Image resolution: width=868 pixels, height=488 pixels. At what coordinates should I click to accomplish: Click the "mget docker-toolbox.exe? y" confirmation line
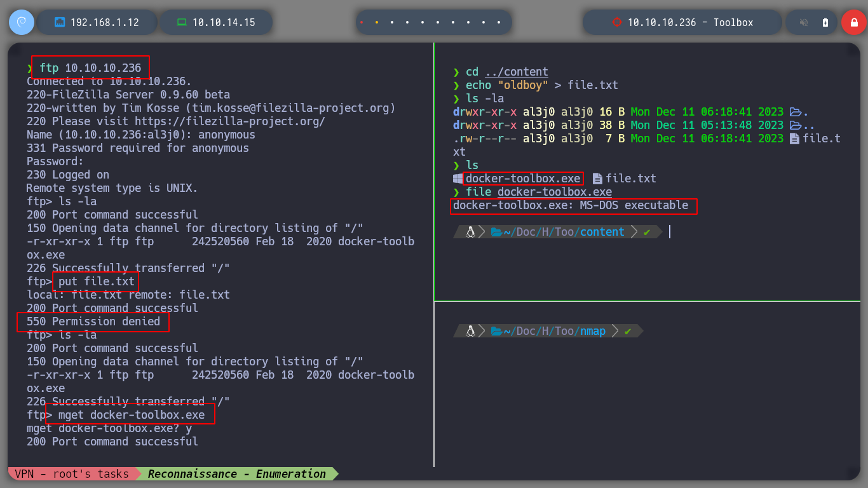click(109, 428)
